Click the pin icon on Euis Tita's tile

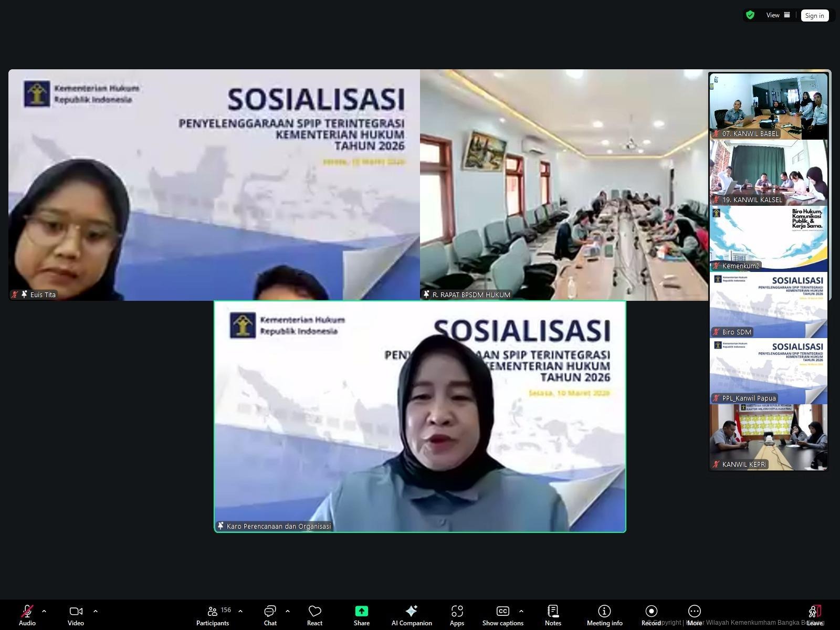pos(24,295)
